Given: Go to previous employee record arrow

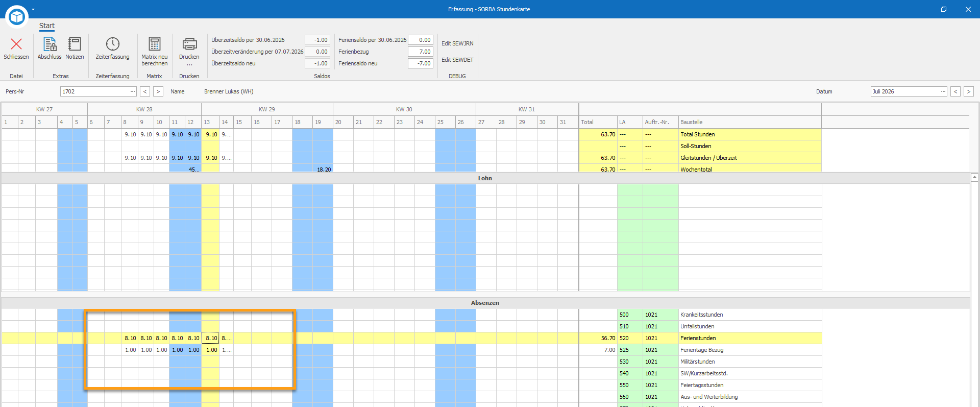Looking at the screenshot, I should tap(145, 91).
